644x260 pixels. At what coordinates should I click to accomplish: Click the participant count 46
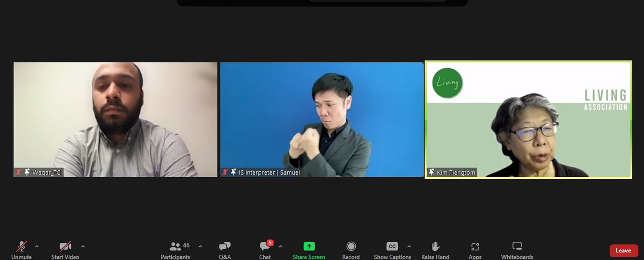pyautogui.click(x=186, y=245)
